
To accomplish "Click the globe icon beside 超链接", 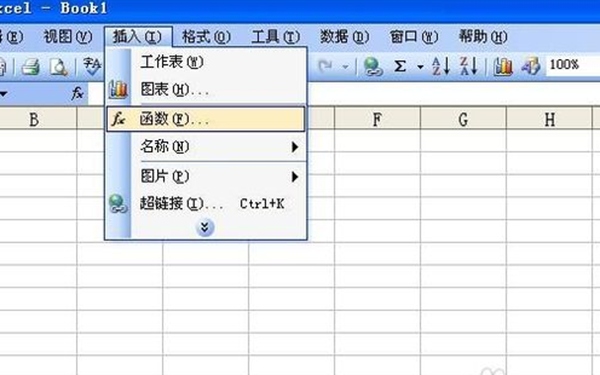I will (118, 204).
